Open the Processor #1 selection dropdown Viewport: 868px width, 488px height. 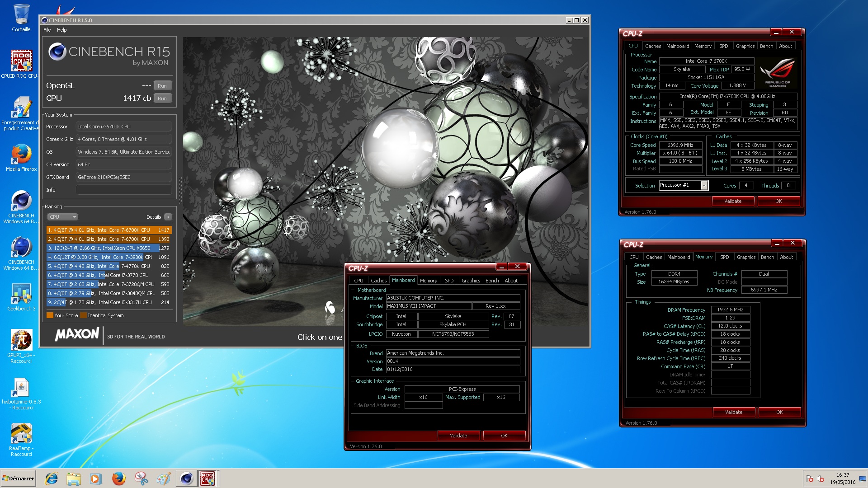(683, 185)
